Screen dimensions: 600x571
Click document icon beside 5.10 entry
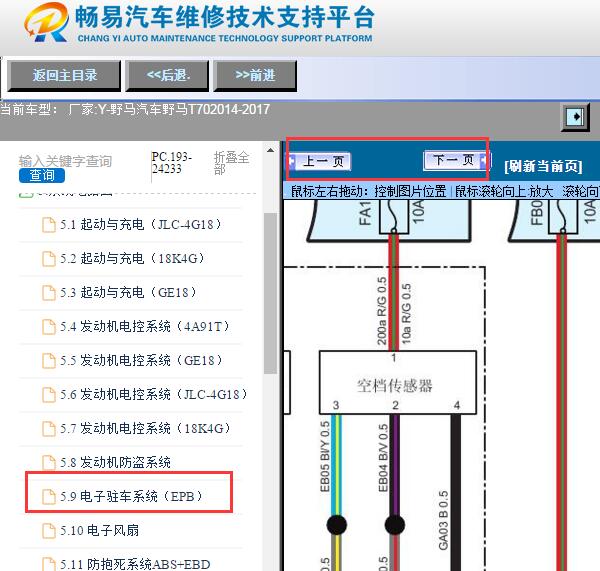(x=49, y=531)
